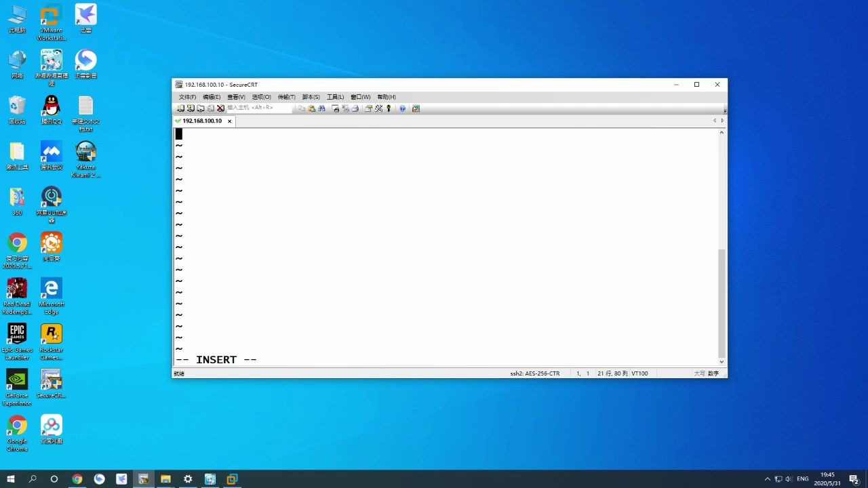Open the 查看(V) menu

[236, 97]
